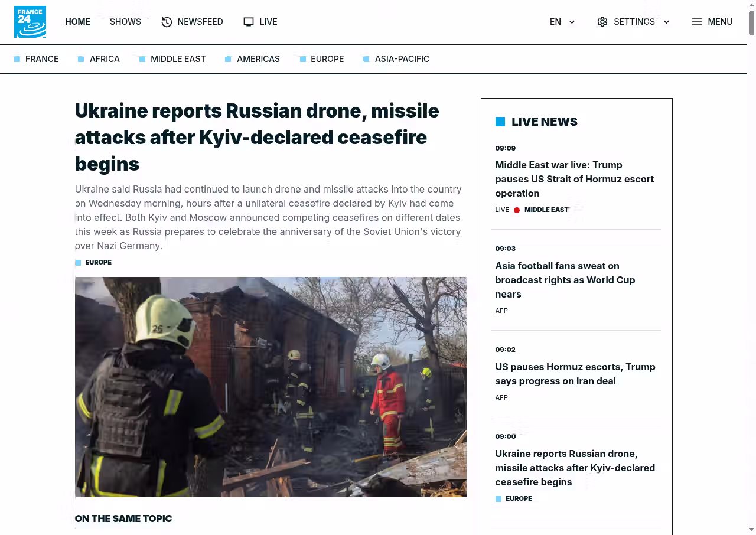Open Newsfeed via the clock icon

pyautogui.click(x=167, y=22)
